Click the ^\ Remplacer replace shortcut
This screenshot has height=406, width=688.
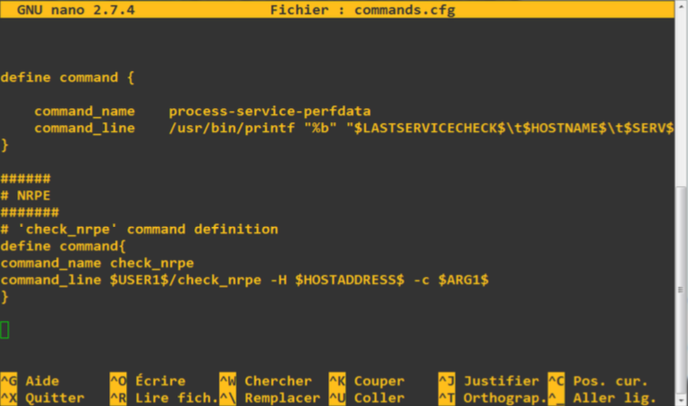269,397
